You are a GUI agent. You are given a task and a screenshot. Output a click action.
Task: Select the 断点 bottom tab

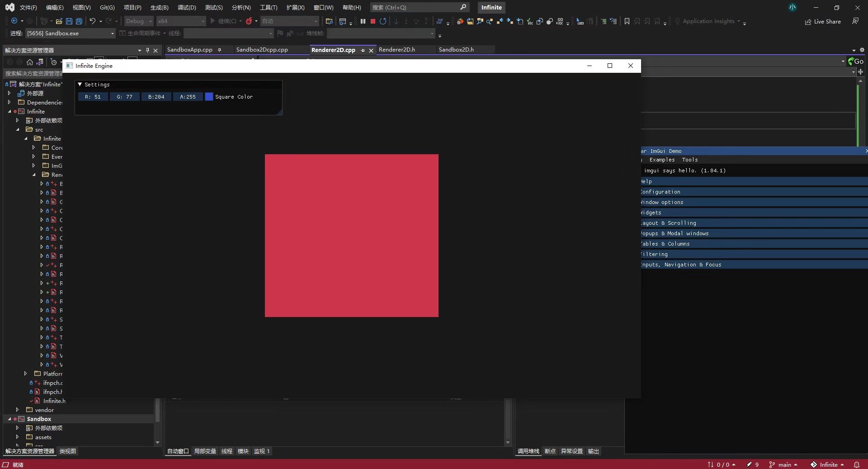coord(550,451)
